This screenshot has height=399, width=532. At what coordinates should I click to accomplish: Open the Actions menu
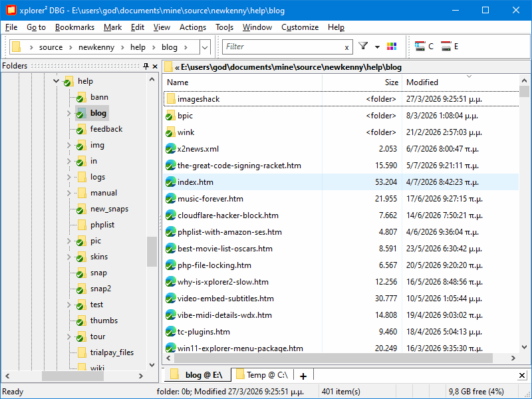(x=193, y=27)
